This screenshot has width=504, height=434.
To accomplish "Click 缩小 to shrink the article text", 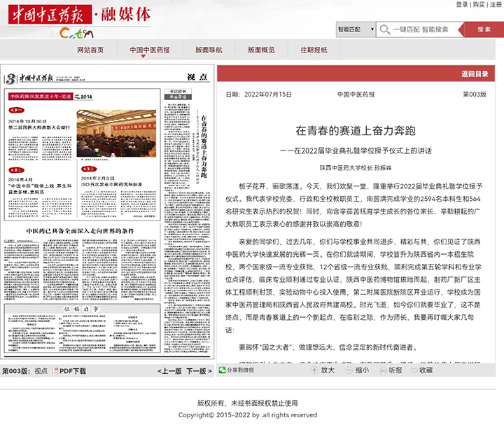I will point(362,370).
